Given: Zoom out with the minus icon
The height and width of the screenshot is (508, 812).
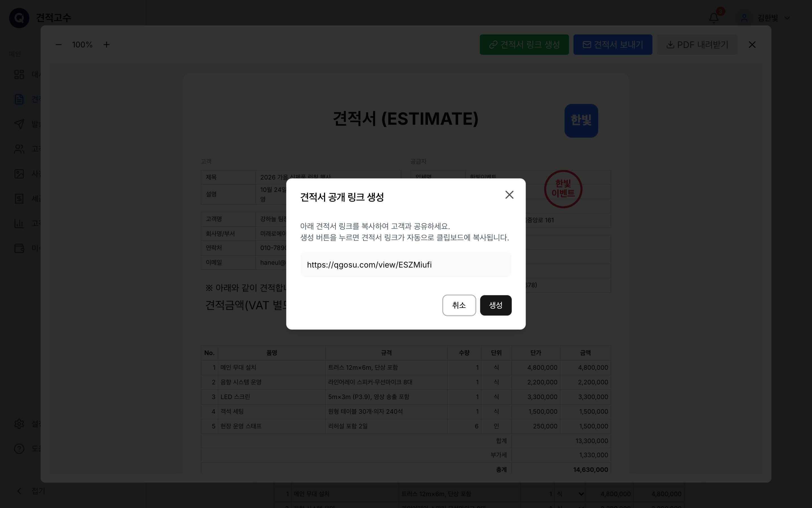Looking at the screenshot, I should click(x=58, y=44).
